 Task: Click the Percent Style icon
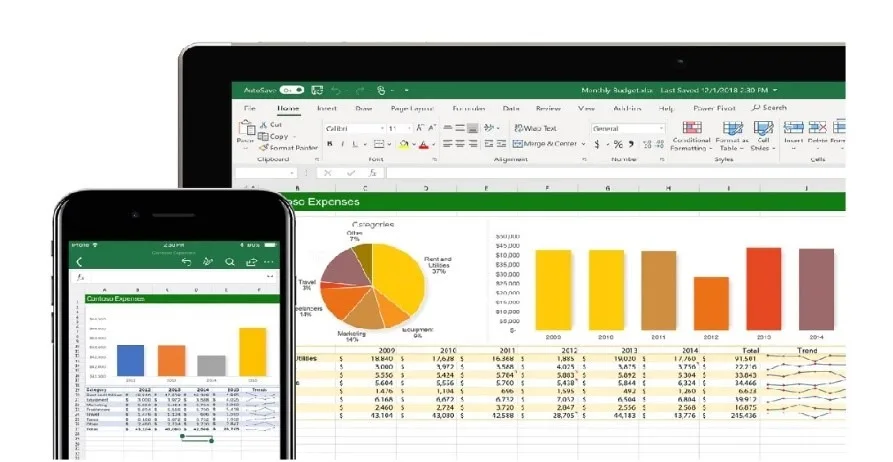click(x=618, y=145)
